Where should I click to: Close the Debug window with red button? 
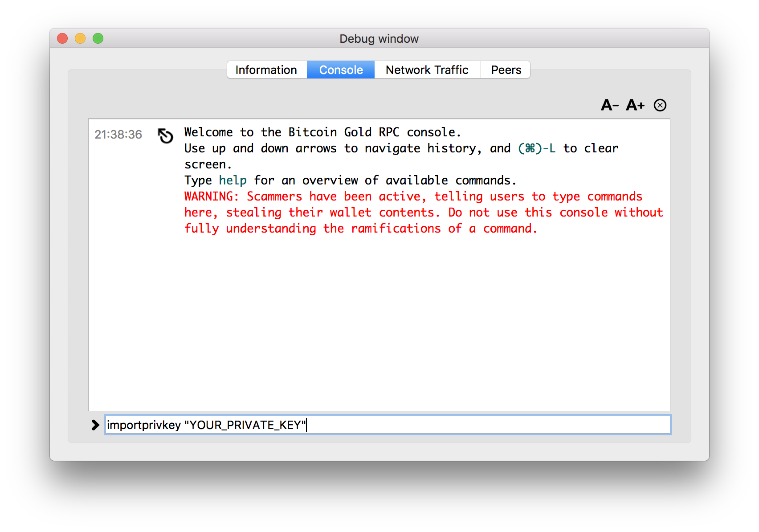pyautogui.click(x=62, y=39)
